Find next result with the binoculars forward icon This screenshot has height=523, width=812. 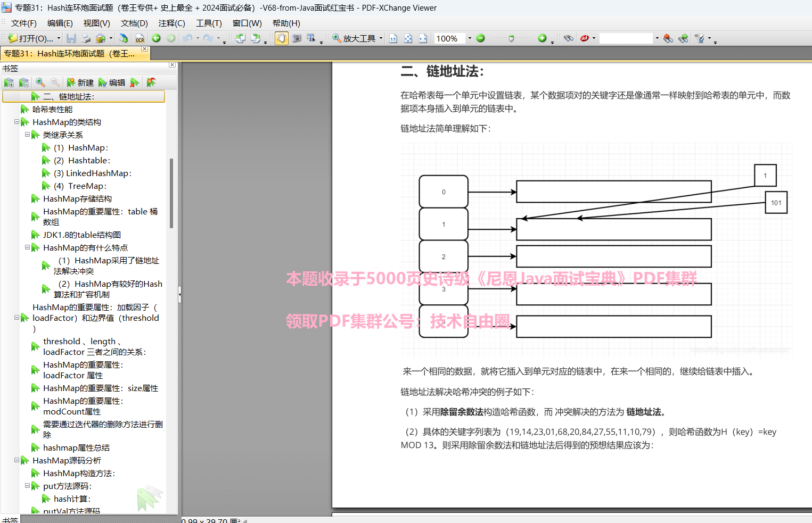[x=683, y=38]
